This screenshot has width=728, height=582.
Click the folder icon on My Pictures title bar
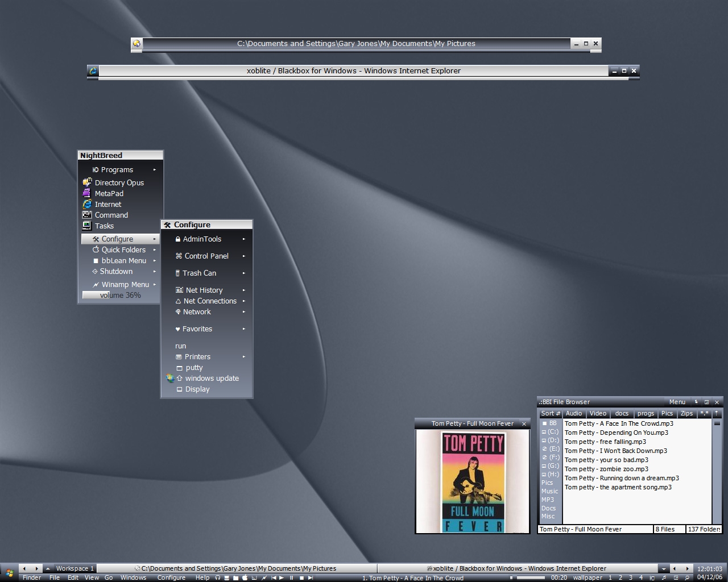coord(136,43)
